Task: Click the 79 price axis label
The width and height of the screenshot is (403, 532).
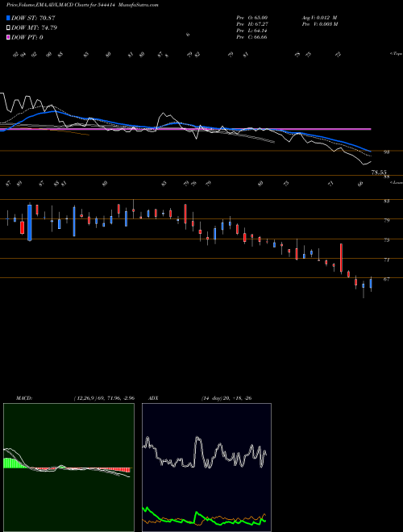Action: coord(386,221)
